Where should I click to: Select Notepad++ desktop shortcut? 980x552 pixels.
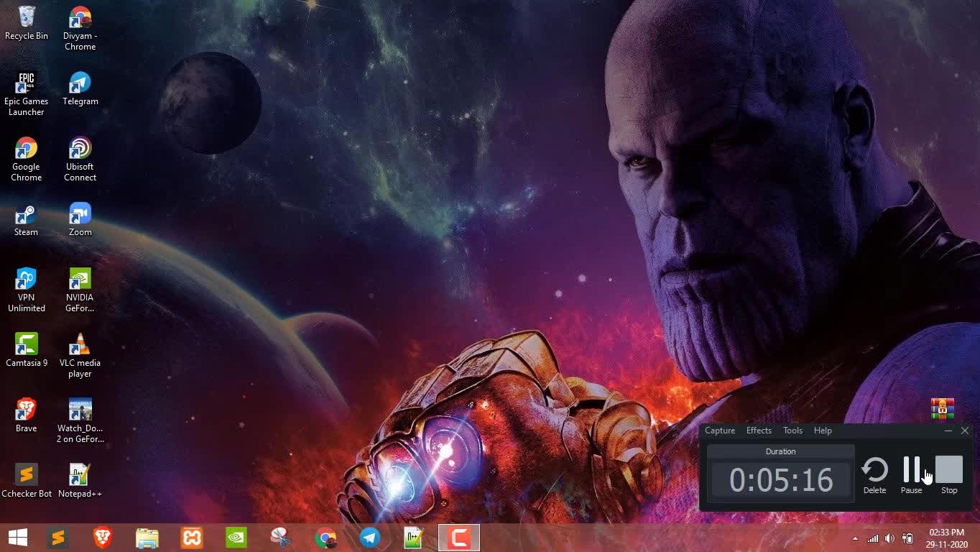[80, 482]
